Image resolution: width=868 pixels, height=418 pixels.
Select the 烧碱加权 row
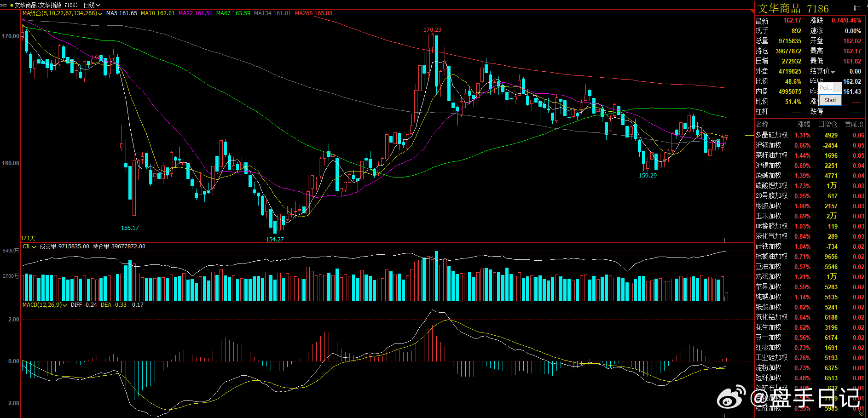click(810, 176)
